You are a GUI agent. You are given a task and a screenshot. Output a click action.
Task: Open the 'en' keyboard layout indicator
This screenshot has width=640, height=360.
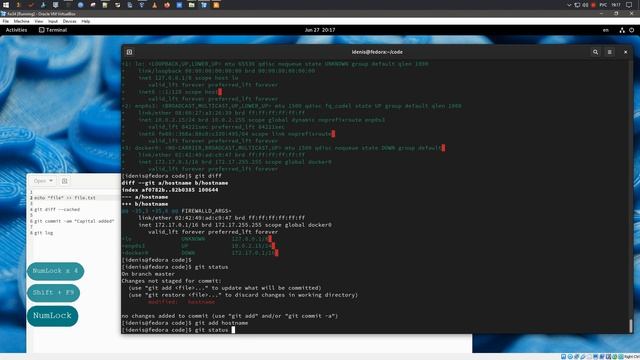click(606, 30)
